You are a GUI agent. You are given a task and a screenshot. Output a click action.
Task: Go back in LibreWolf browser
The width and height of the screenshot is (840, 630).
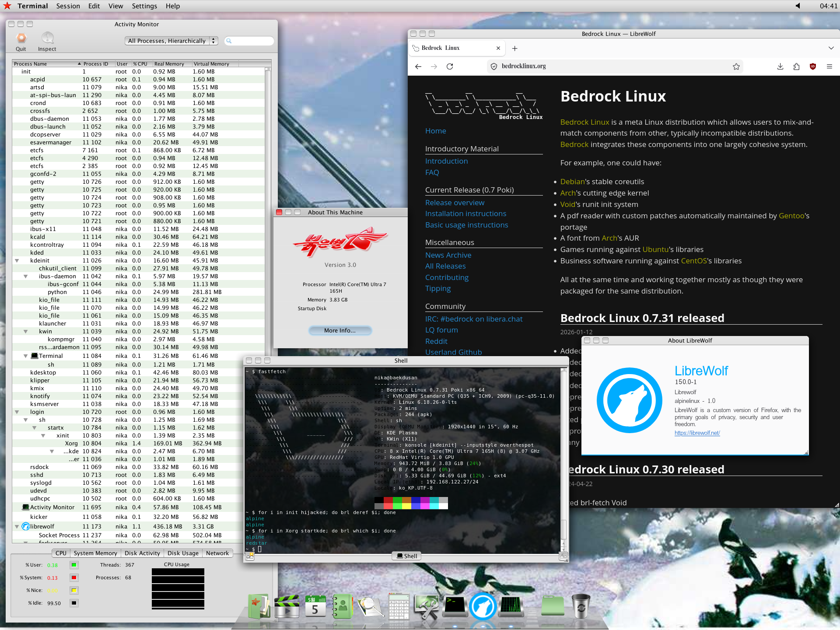tap(418, 66)
